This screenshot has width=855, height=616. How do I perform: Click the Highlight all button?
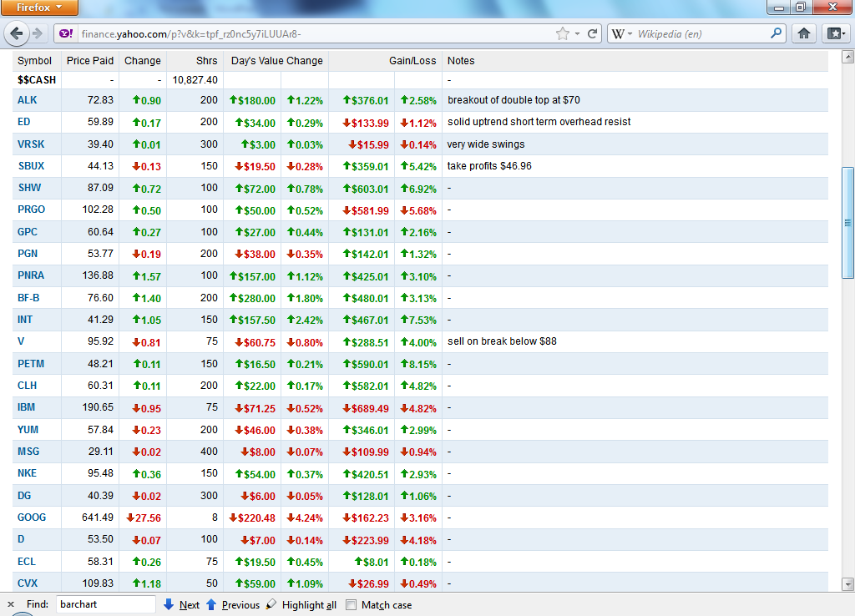(301, 604)
